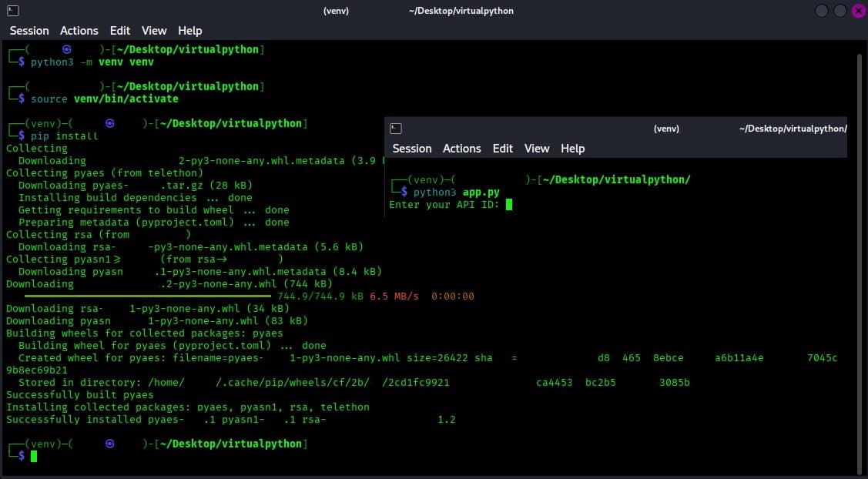Click the bottom prompt cursor in main terminal
Screen dimensions: 868x479
[x=34, y=457]
